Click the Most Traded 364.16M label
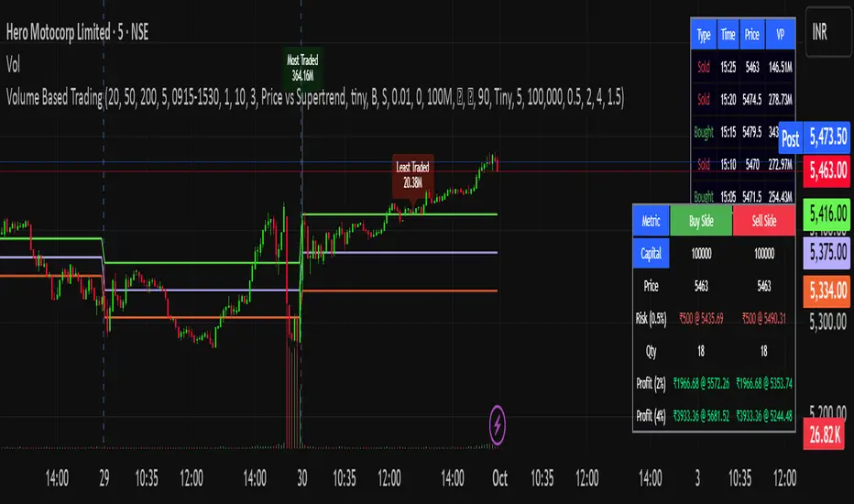Viewport: 854px width, 504px height. 302,68
